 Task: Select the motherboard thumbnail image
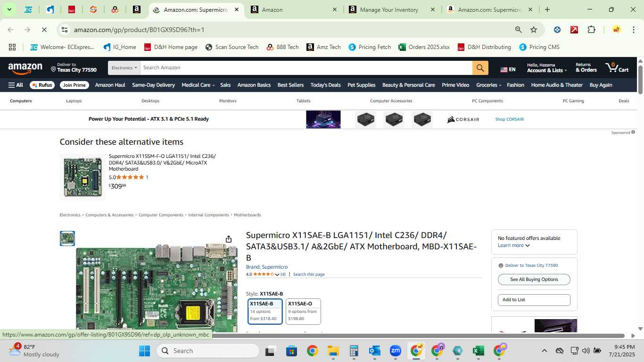(67, 239)
